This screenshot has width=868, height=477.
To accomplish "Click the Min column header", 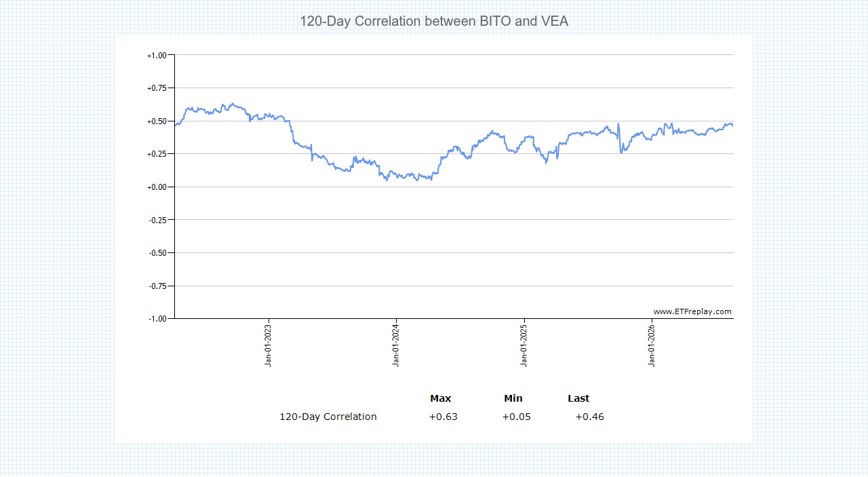I will click(513, 398).
